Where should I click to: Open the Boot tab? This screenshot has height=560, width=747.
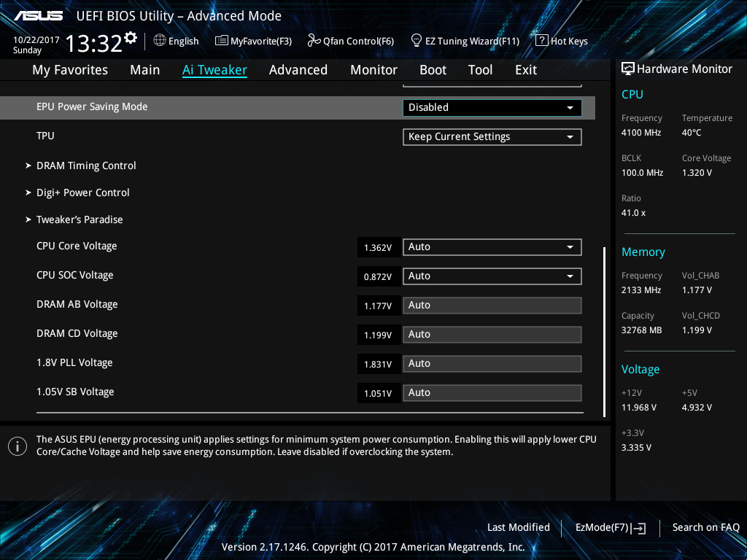[x=433, y=70]
